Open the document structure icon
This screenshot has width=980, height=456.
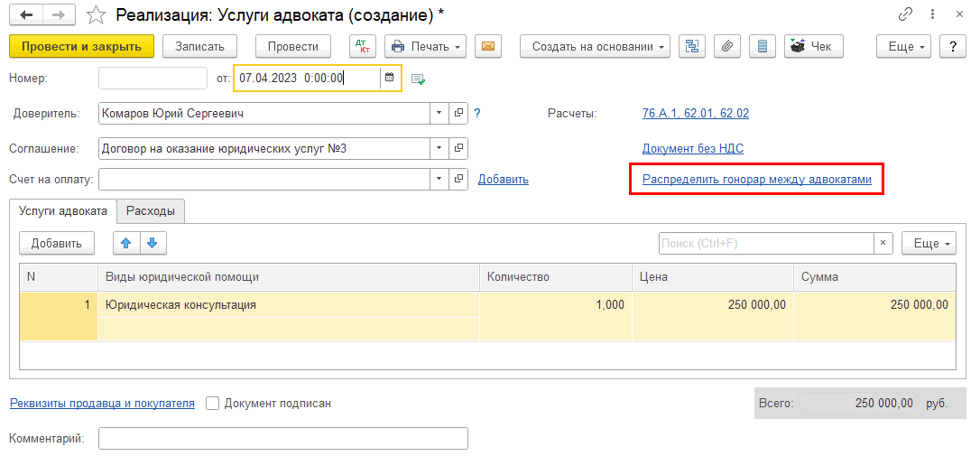[693, 46]
